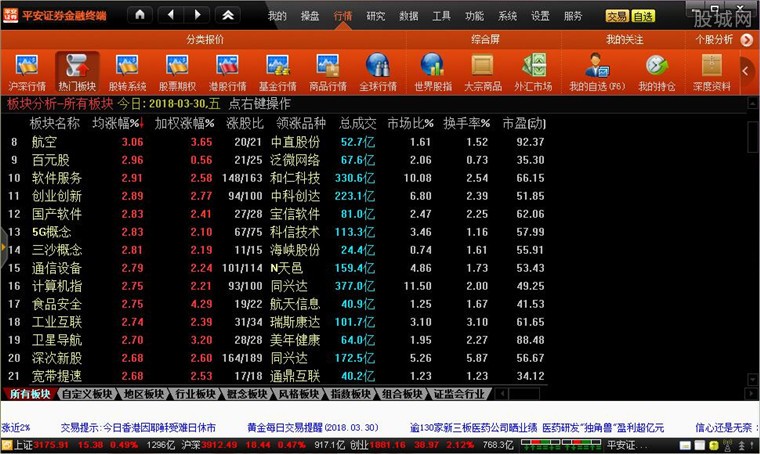Sort by 市盈(动) column header
The image size is (760, 454).
pos(524,124)
